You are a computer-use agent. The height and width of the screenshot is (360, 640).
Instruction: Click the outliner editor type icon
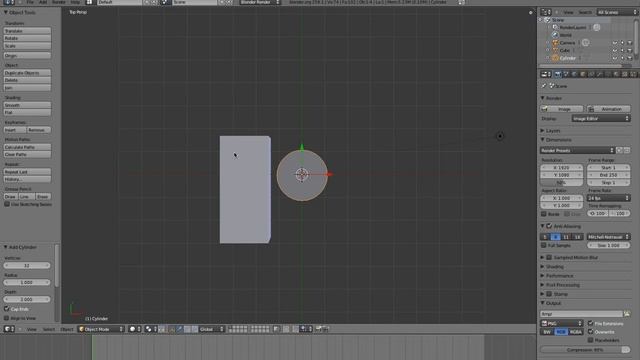(546, 12)
